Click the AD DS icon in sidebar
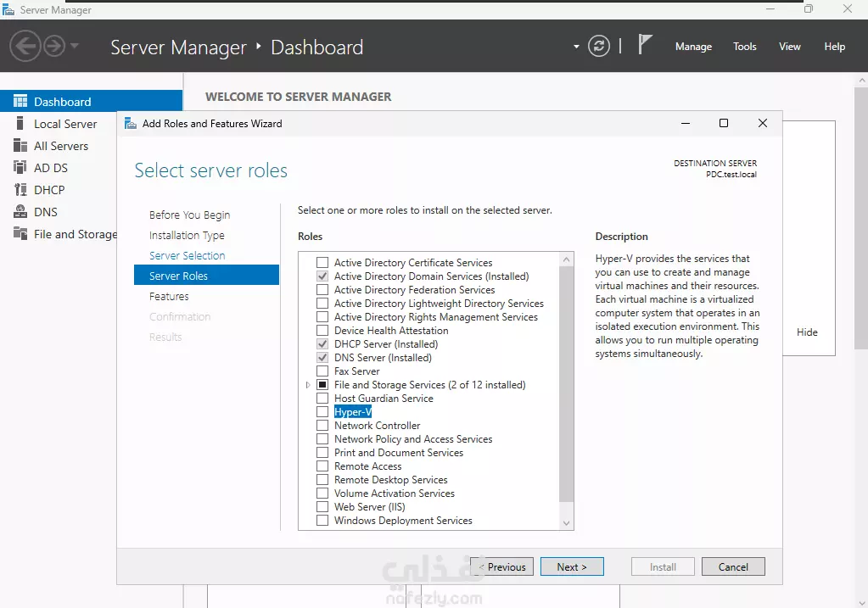 (20, 167)
